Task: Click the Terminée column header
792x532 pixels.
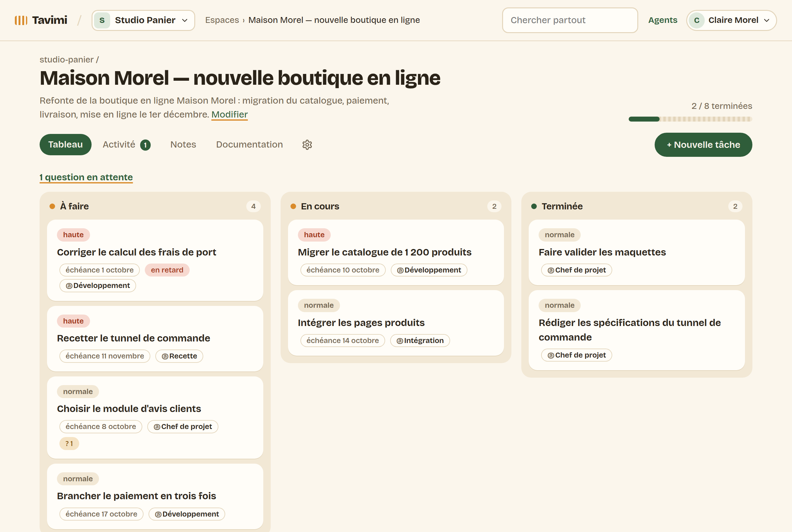Action: [637, 206]
